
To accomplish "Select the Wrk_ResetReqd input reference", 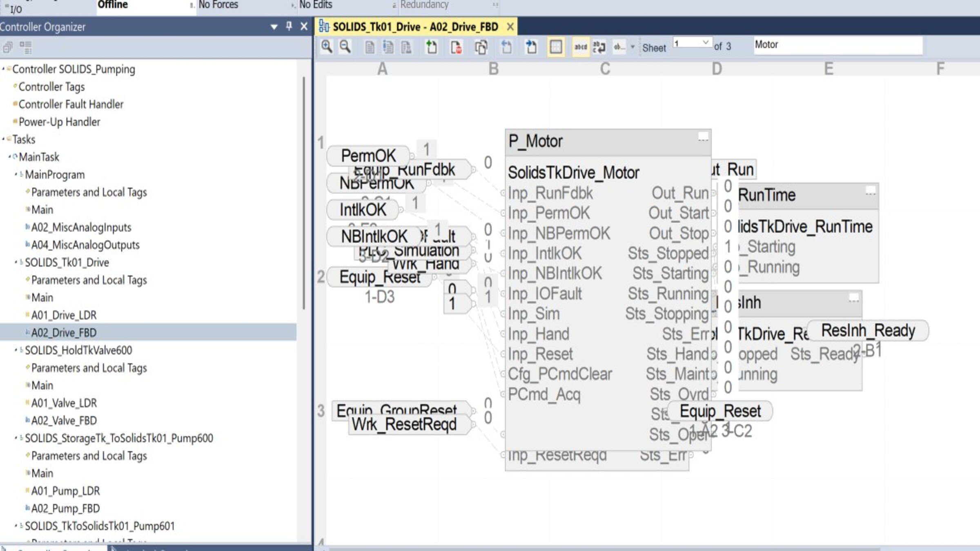I will (410, 424).
